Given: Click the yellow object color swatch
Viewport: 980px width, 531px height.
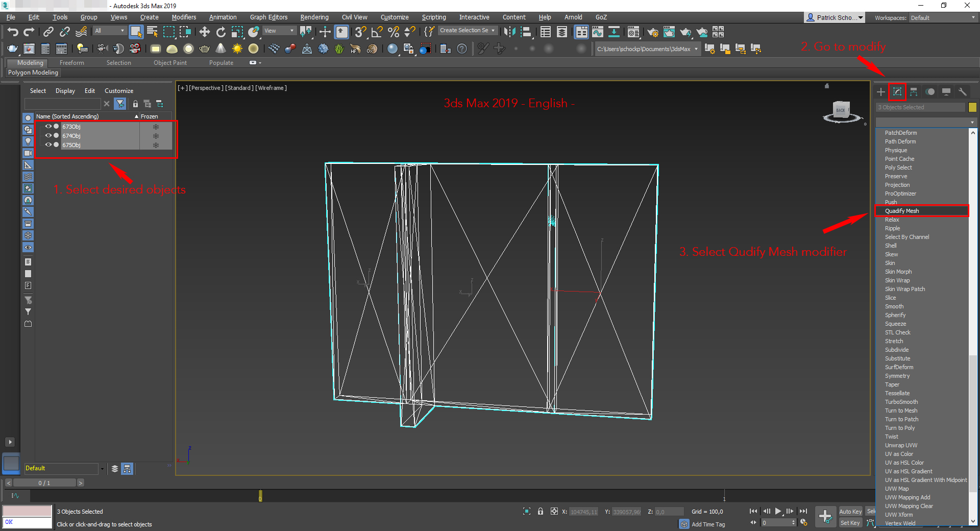Looking at the screenshot, I should click(972, 107).
